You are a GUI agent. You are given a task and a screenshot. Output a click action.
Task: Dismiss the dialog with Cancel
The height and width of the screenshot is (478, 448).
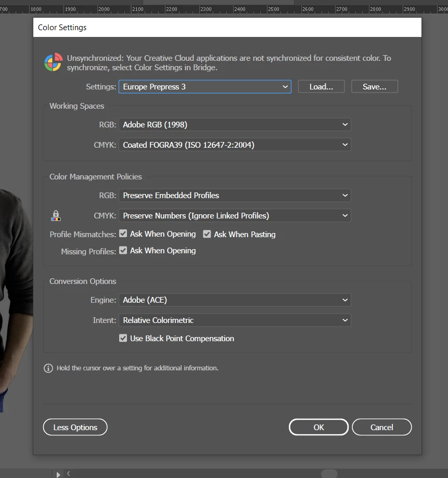[x=382, y=427]
